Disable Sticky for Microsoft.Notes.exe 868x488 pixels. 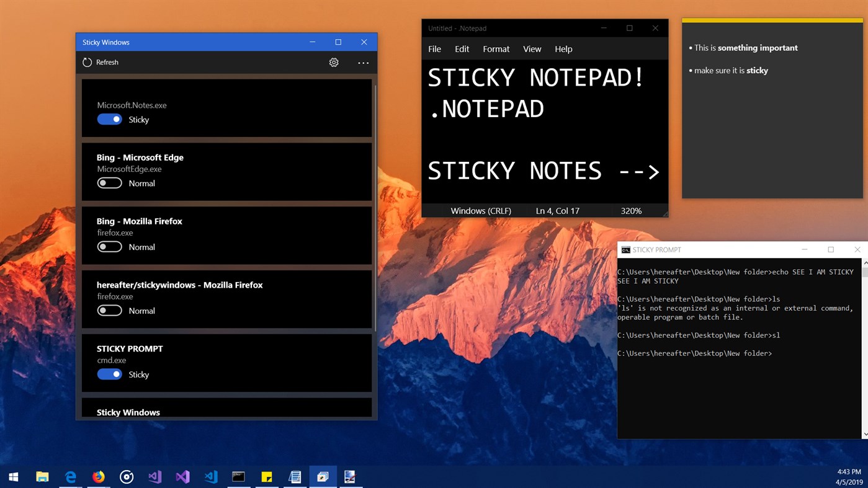109,119
